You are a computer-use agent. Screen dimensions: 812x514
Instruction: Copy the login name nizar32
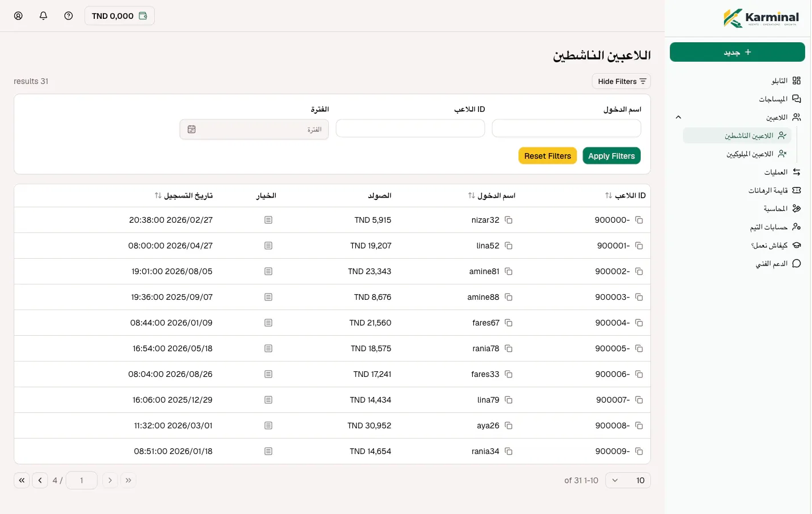point(508,220)
